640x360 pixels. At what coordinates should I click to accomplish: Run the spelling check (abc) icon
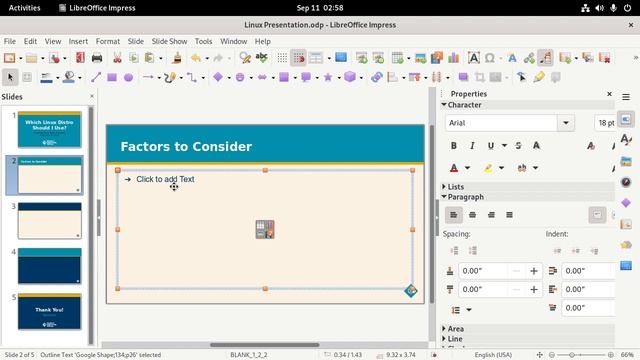pos(261,58)
